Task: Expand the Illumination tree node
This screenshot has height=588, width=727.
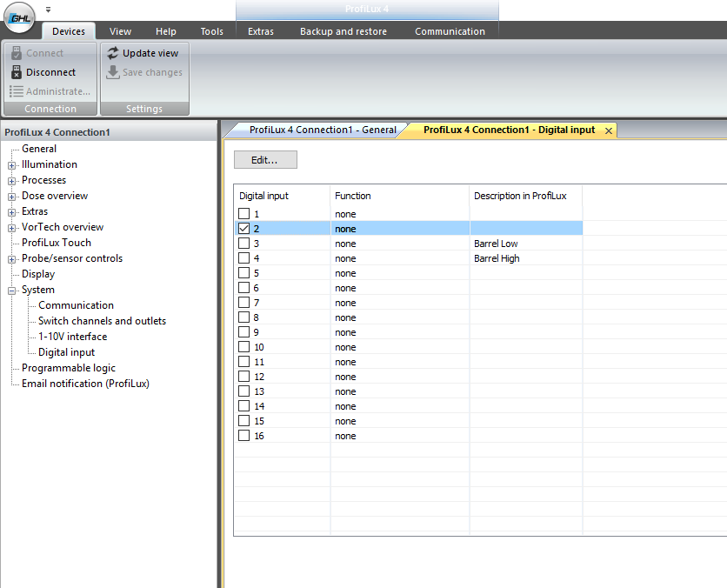Action: (11, 165)
